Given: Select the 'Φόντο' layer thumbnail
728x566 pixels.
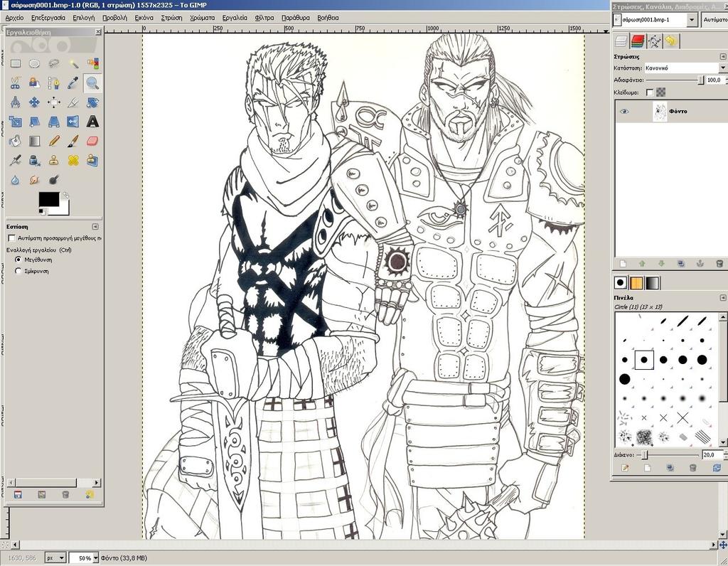Looking at the screenshot, I should point(660,112).
